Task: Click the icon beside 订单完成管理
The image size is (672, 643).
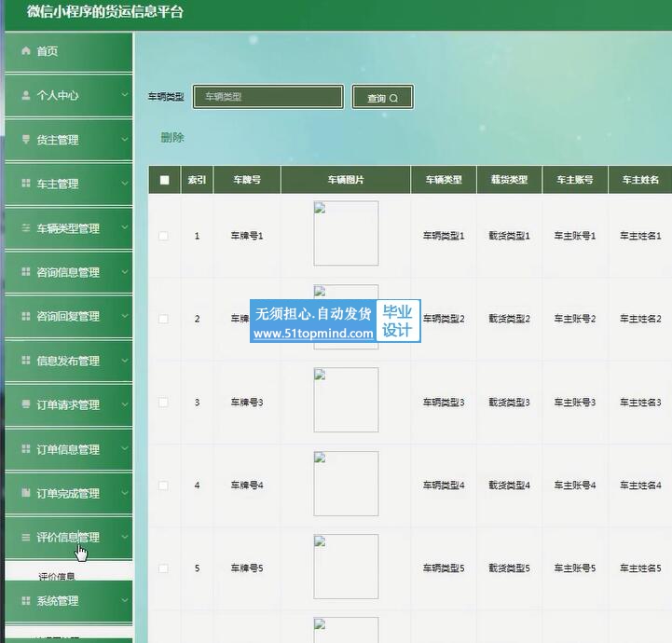Action: (x=26, y=493)
